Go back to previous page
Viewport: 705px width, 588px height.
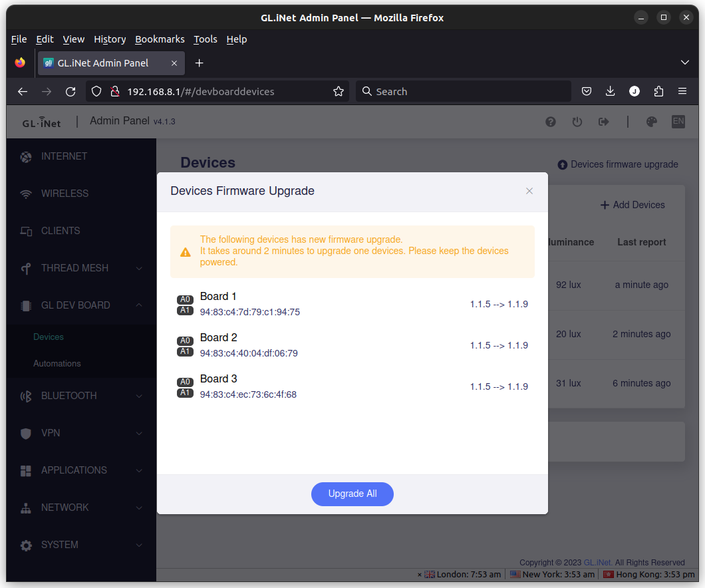(23, 92)
